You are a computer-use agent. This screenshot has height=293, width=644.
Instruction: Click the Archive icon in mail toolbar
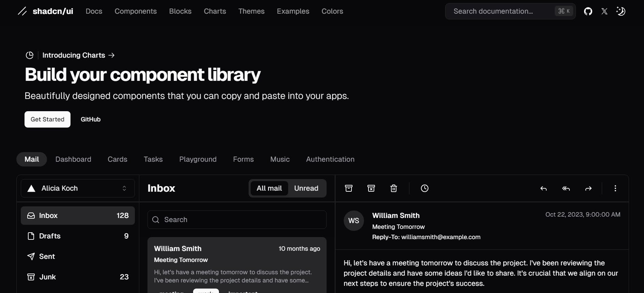pos(348,188)
